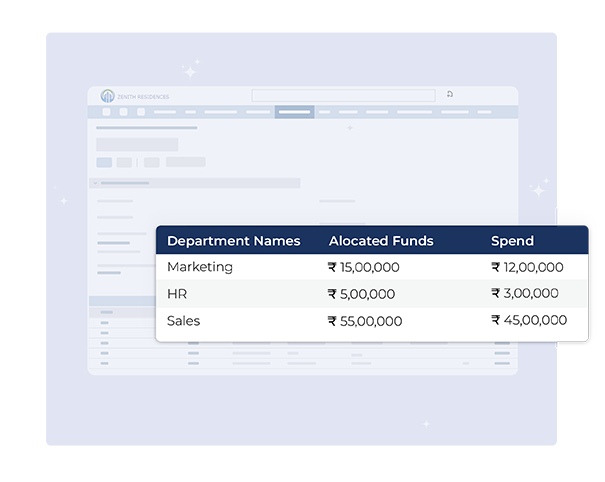Click the Sales allocated funds ₹ 55,00,000
This screenshot has width=605, height=482.
click(365, 321)
